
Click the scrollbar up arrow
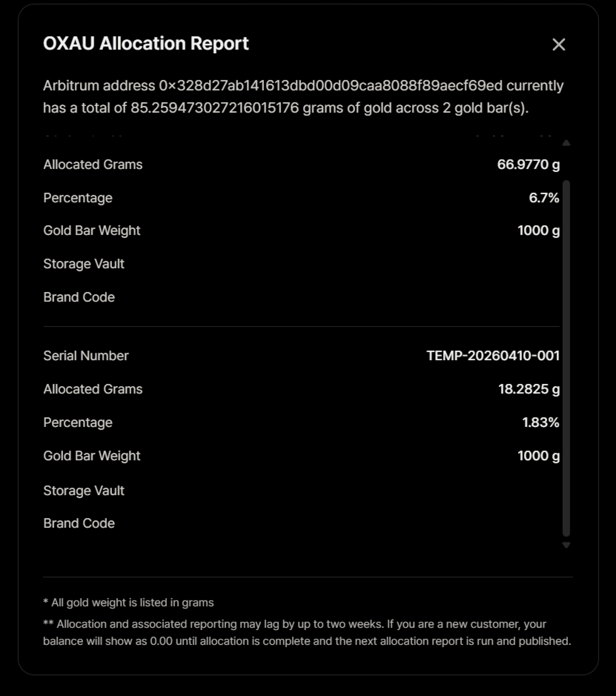pos(566,143)
